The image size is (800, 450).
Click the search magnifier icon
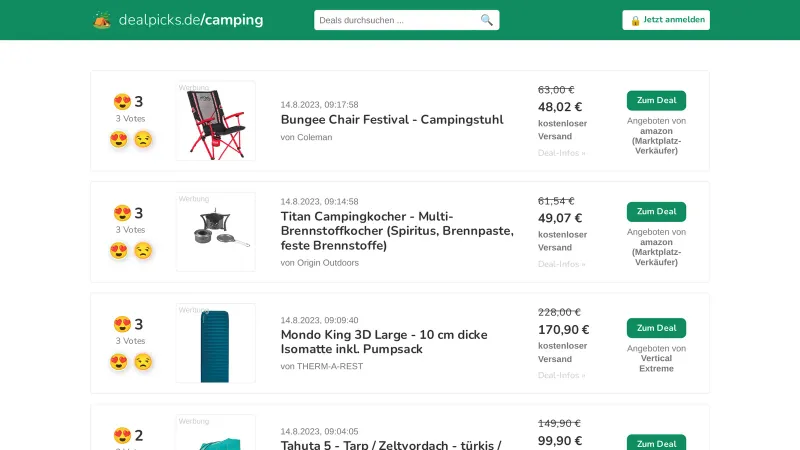click(487, 20)
